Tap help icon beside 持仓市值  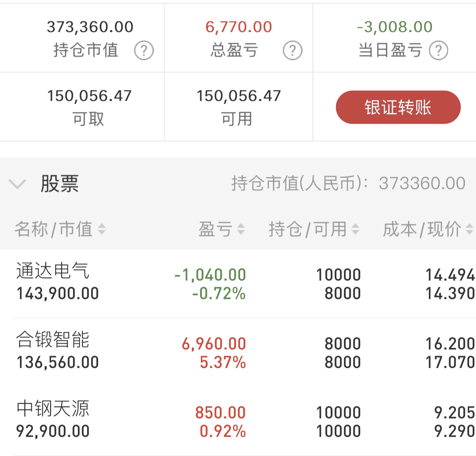pyautogui.click(x=144, y=50)
